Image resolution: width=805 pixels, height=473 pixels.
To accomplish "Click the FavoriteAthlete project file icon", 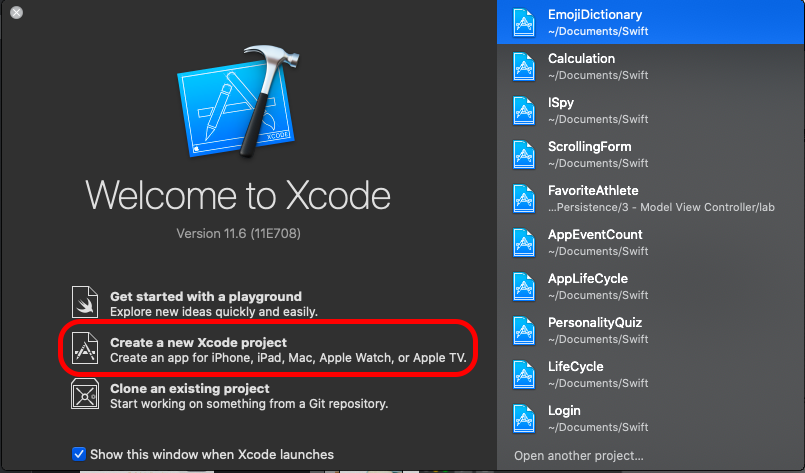I will tap(524, 199).
